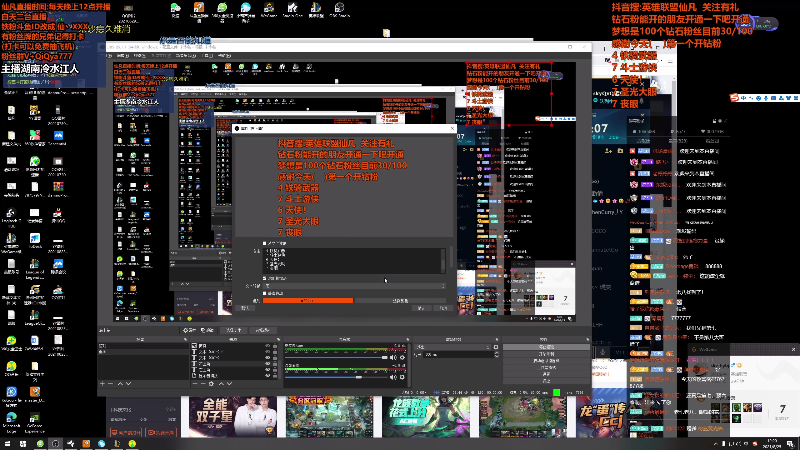Toggle visibility eye of the topmost source

tap(267, 345)
